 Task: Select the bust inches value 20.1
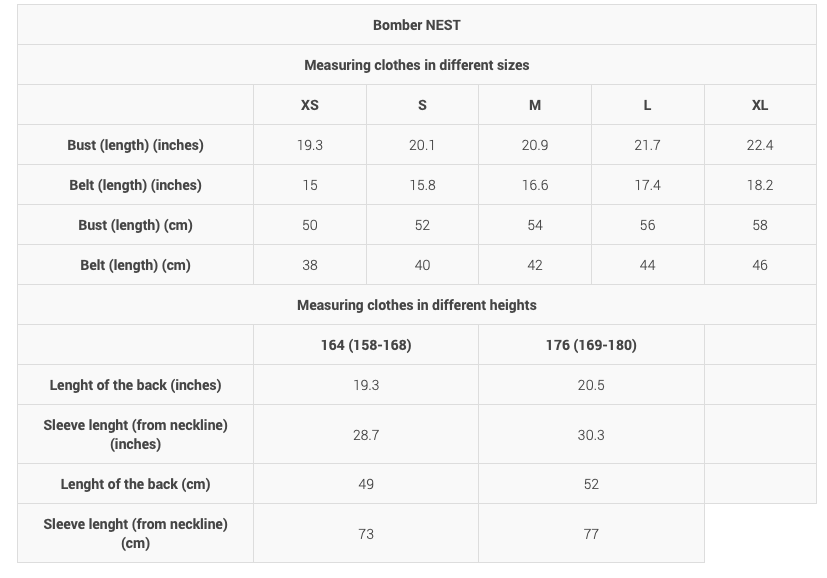pos(422,145)
